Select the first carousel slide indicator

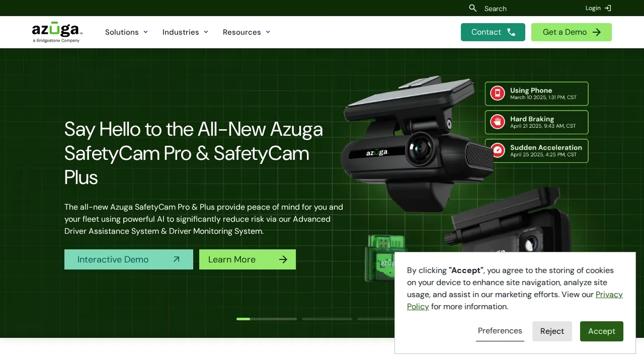point(267,319)
